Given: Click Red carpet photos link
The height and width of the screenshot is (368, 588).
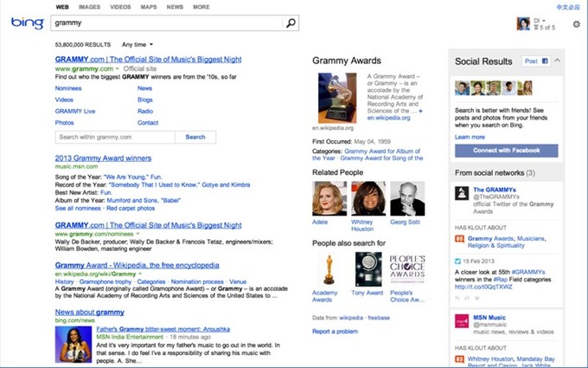Looking at the screenshot, I should [131, 208].
